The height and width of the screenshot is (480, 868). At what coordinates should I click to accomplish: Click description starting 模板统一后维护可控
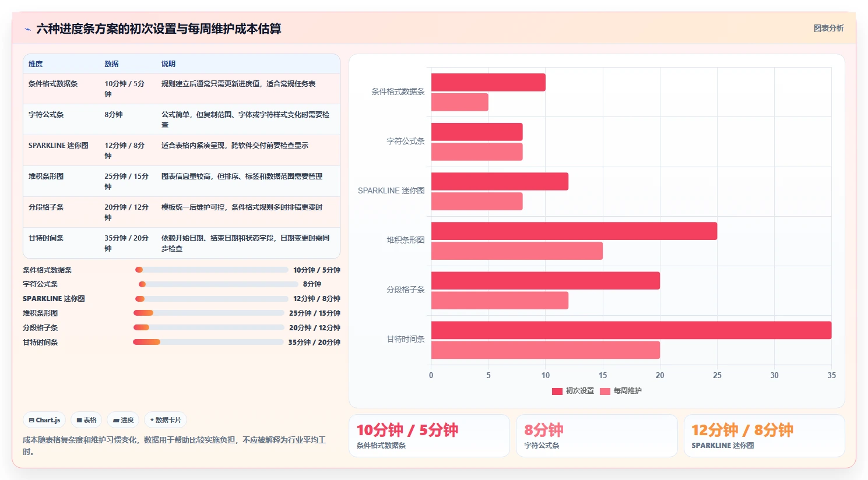242,207
